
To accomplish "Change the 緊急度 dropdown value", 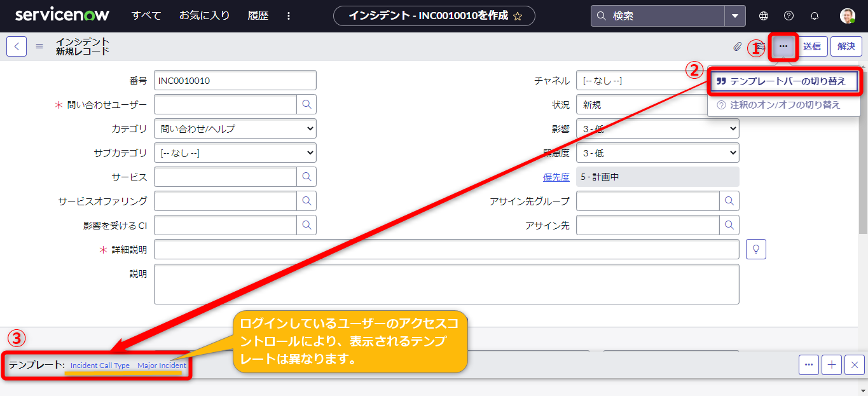I will [658, 153].
